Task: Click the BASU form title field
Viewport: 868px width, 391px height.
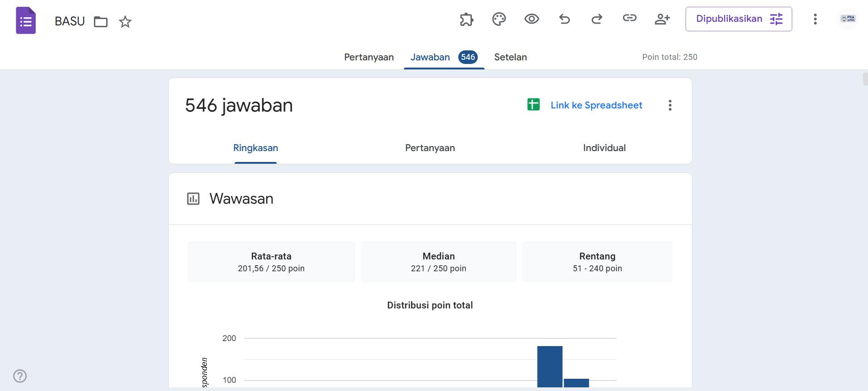Action: pos(70,21)
